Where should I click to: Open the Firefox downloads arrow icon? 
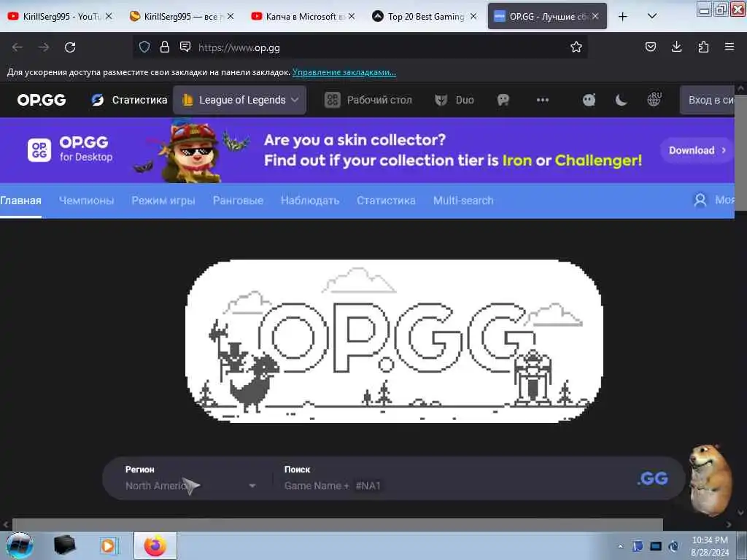coord(676,47)
